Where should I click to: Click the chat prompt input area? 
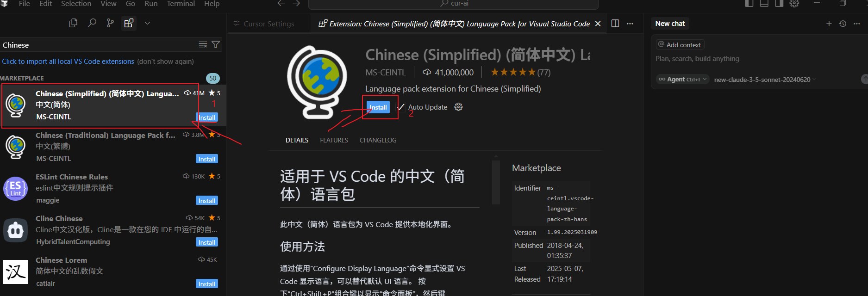pos(759,59)
